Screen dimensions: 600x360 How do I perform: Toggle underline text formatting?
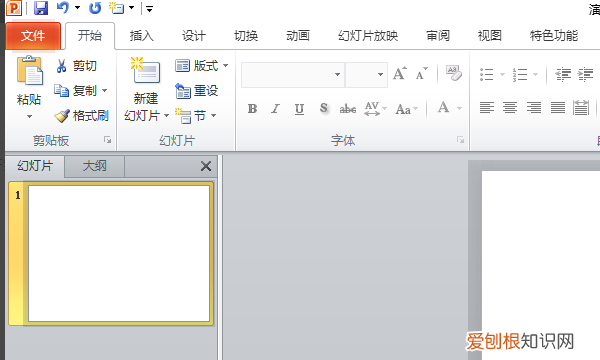(299, 109)
